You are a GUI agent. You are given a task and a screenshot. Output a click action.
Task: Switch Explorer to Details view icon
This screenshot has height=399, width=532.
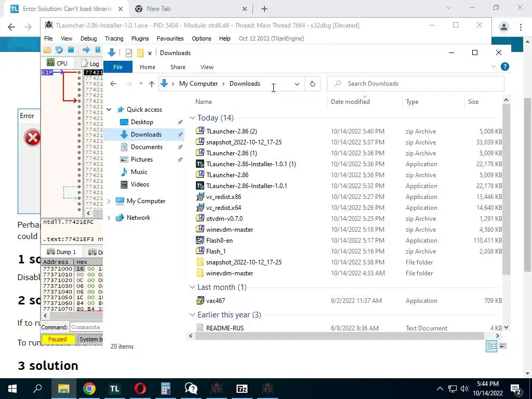491,347
